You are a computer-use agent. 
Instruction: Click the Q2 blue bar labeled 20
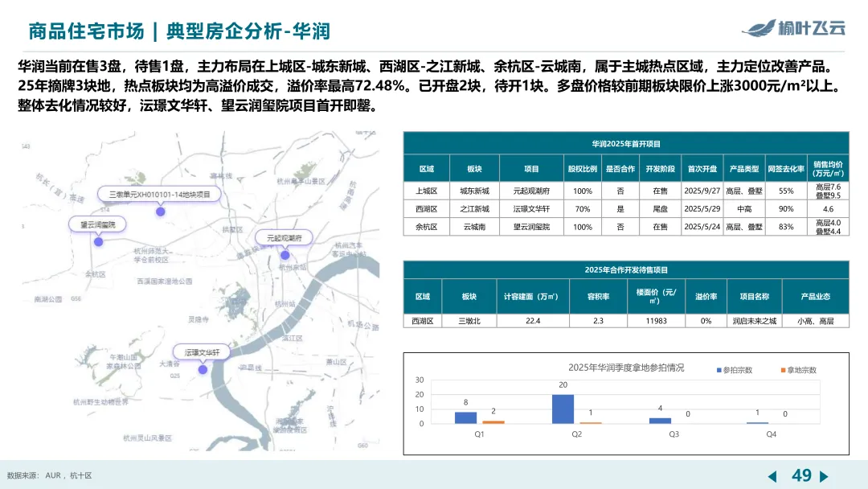[563, 409]
